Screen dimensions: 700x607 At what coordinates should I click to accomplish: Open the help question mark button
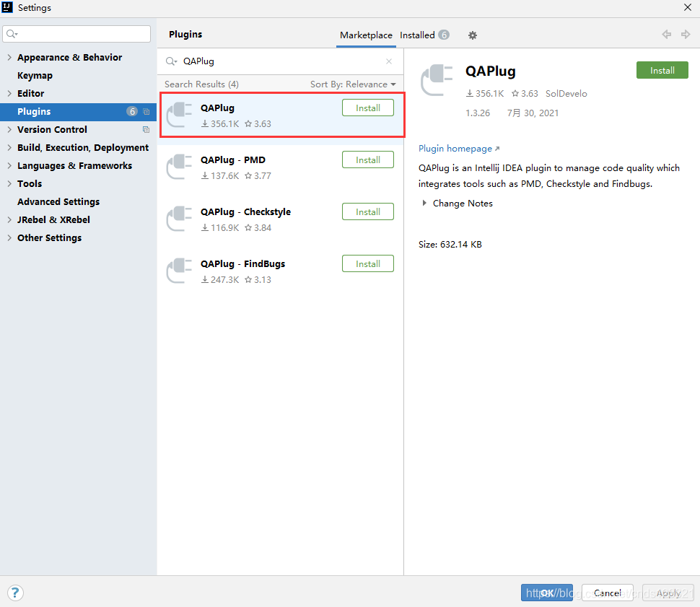[x=15, y=593]
